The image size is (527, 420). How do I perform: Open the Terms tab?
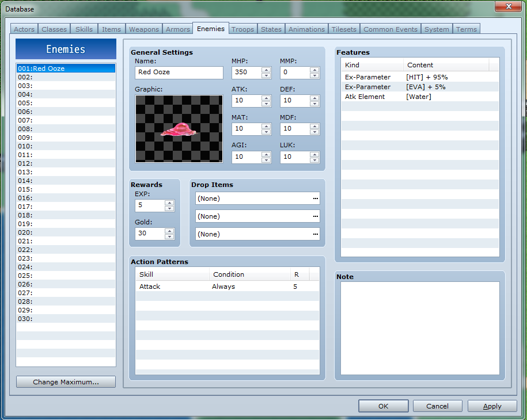pyautogui.click(x=466, y=29)
